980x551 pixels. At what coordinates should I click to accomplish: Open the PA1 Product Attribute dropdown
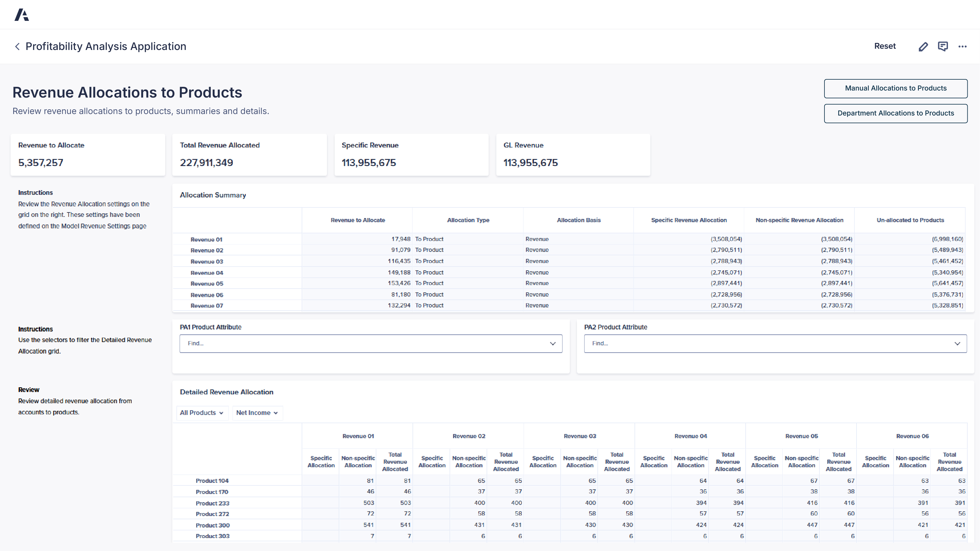click(x=552, y=343)
